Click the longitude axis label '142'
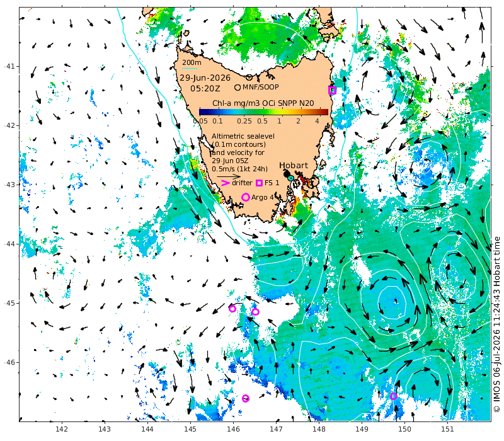The height and width of the screenshot is (441, 504). 61,429
